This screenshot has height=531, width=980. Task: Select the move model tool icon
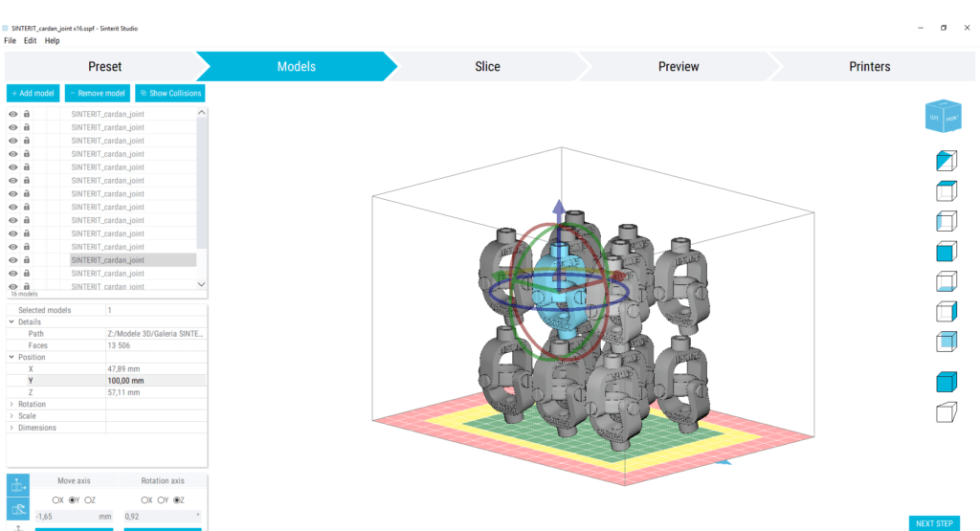(17, 486)
